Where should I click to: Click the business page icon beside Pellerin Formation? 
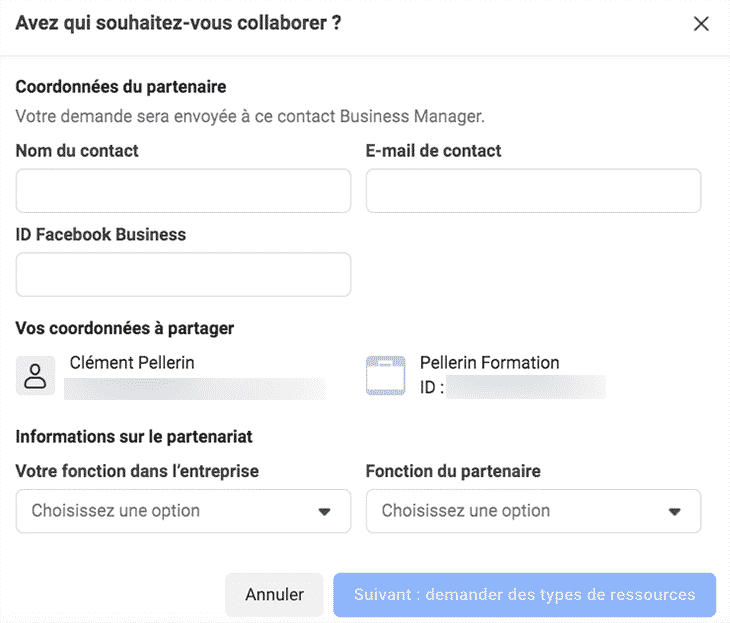(386, 376)
